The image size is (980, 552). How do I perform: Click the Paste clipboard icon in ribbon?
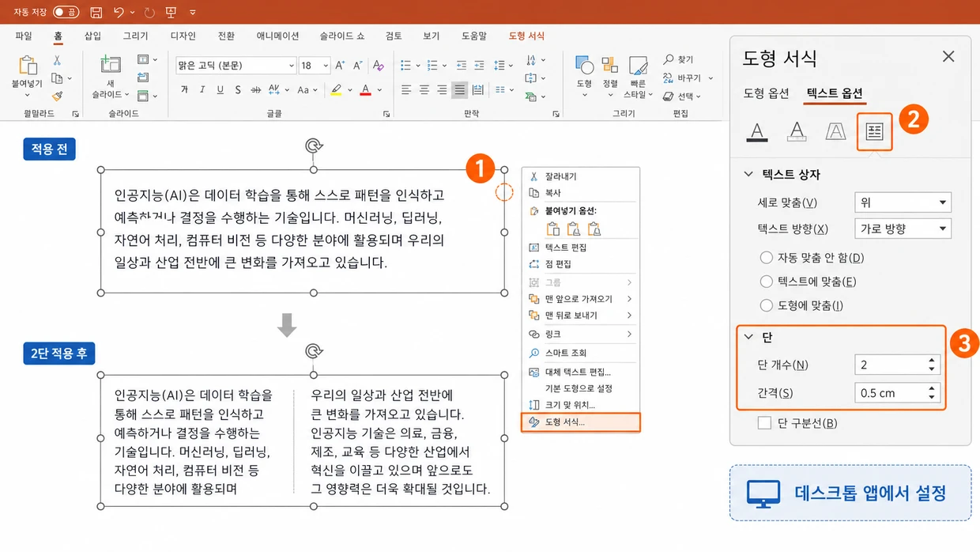pyautogui.click(x=28, y=65)
